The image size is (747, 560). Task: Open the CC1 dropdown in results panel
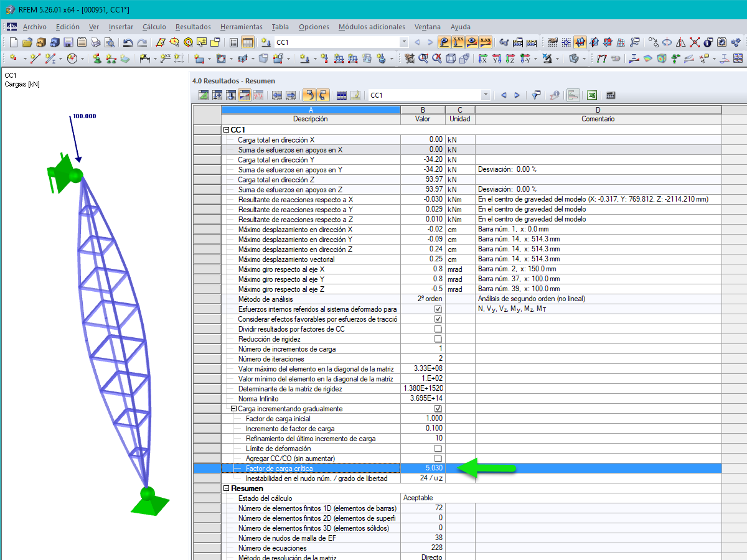pyautogui.click(x=486, y=95)
